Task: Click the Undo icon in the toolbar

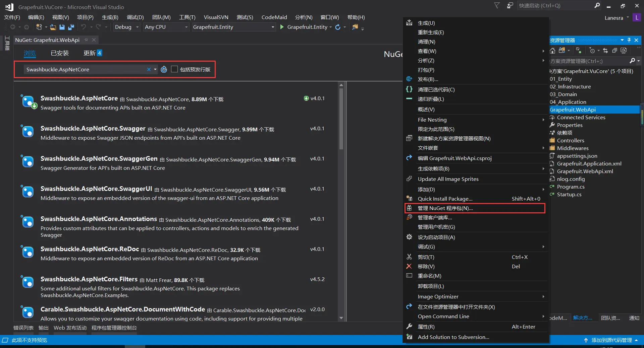Action: [x=84, y=27]
